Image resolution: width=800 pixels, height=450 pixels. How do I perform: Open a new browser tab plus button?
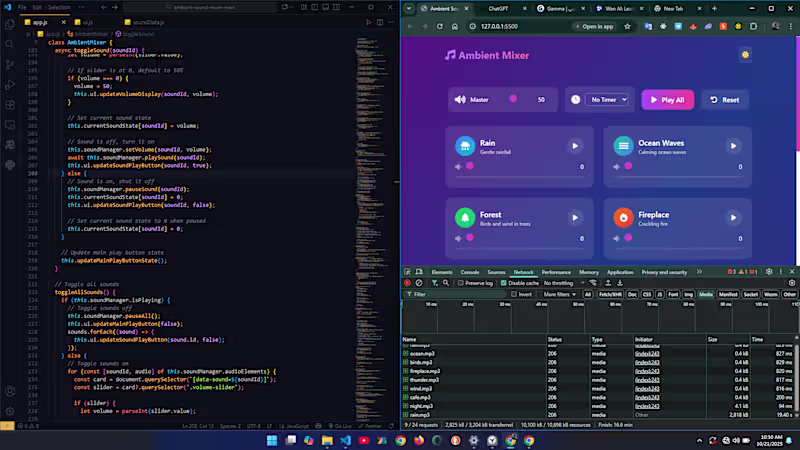[714, 9]
